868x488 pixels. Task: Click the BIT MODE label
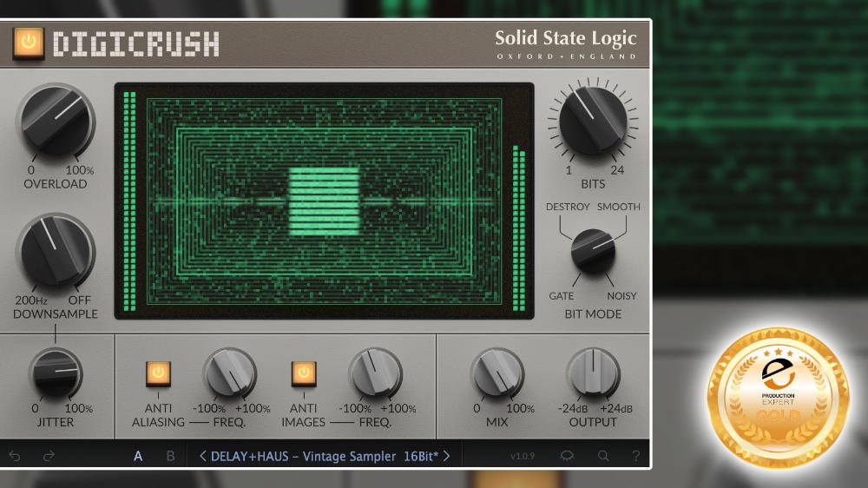pyautogui.click(x=593, y=314)
